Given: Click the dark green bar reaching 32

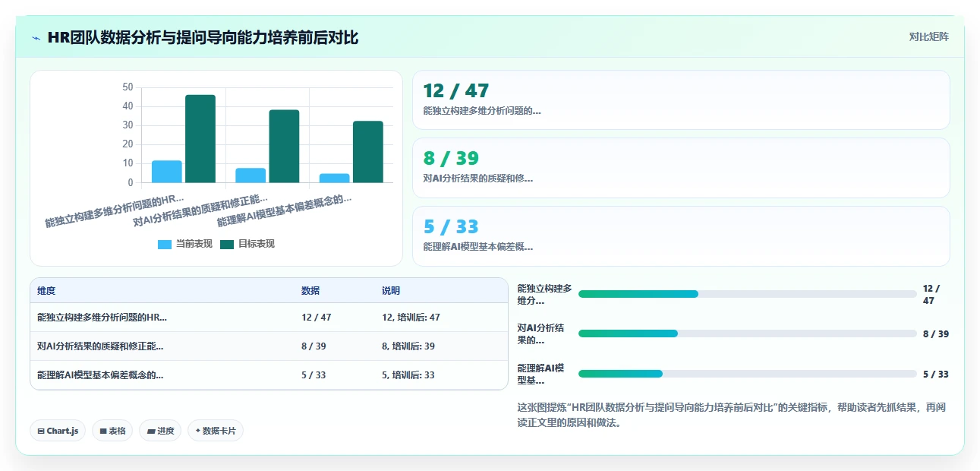Looking at the screenshot, I should coord(368,152).
